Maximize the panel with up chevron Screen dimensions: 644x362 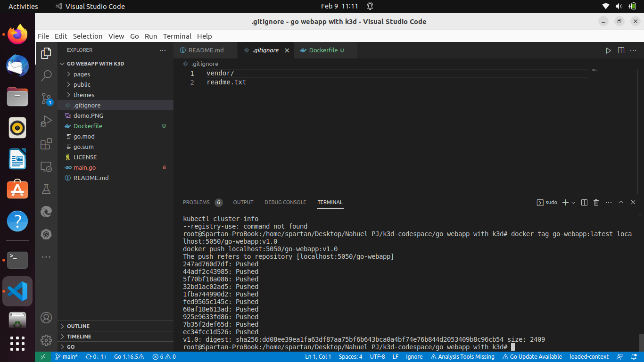tap(621, 202)
